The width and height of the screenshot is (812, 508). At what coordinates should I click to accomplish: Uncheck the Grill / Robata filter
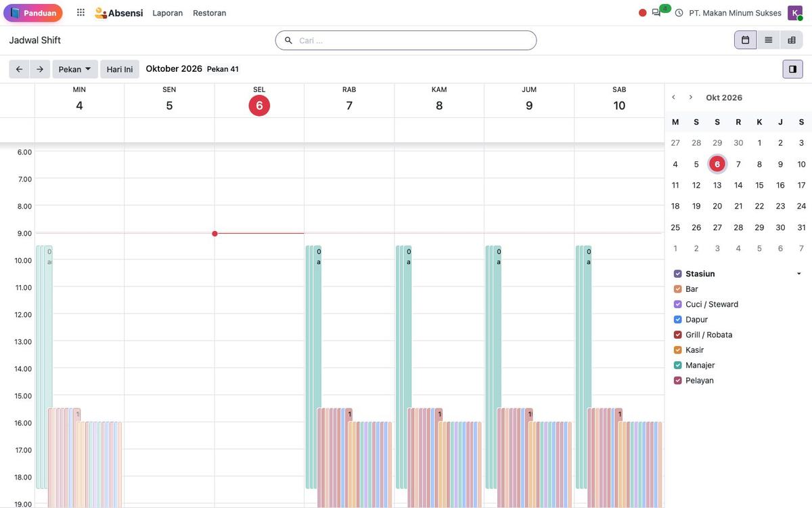pos(678,335)
